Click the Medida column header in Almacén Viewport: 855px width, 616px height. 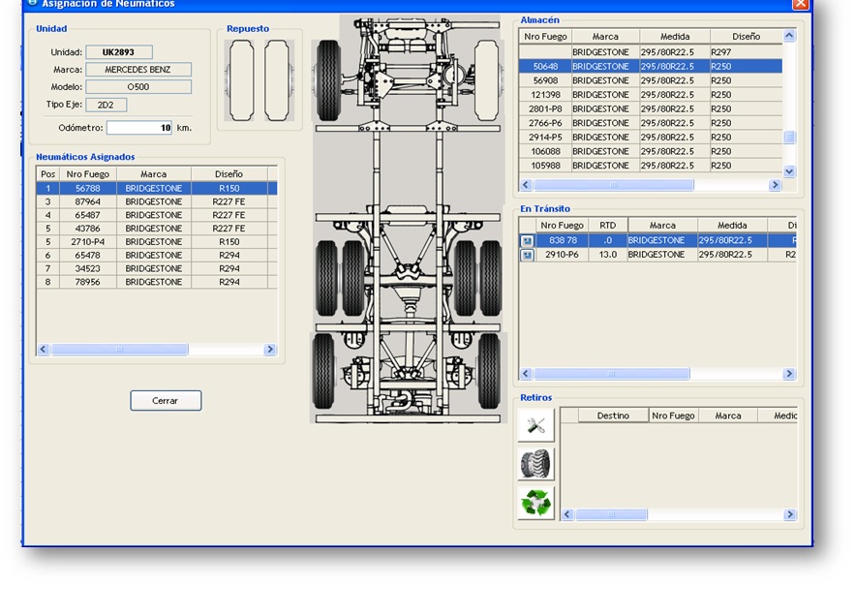675,37
